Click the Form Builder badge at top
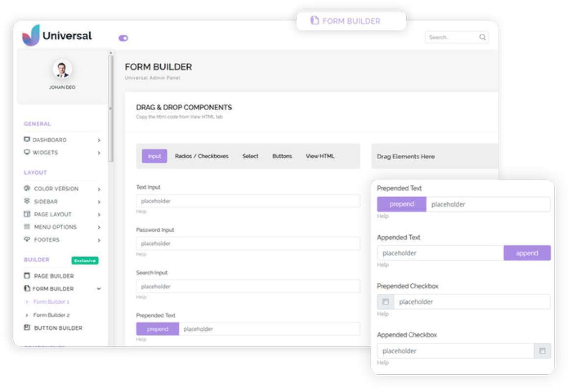The width and height of the screenshot is (572, 392). [x=351, y=21]
